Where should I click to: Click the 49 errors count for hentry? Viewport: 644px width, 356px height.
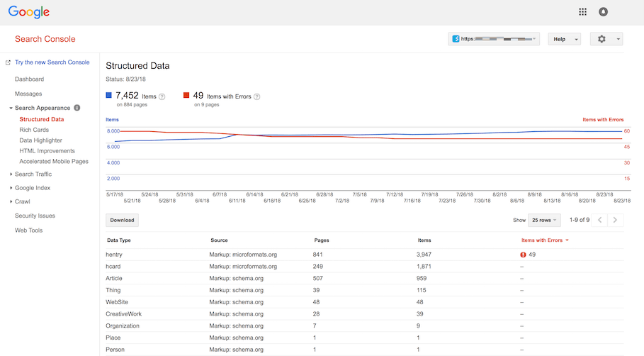(532, 255)
